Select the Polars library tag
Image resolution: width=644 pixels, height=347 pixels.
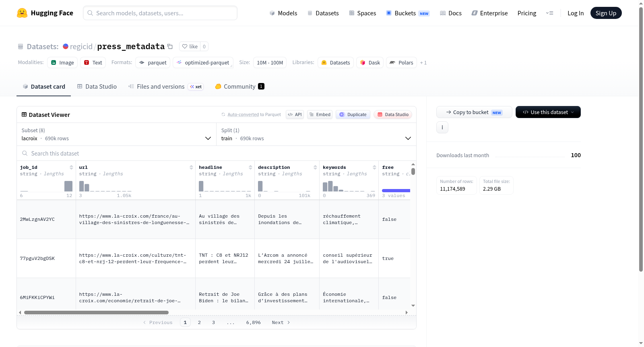pyautogui.click(x=401, y=62)
